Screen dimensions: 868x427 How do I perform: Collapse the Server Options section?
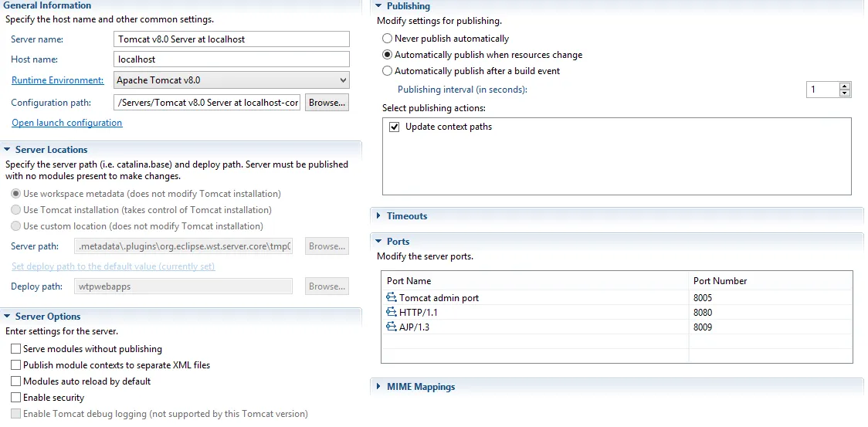tap(7, 317)
